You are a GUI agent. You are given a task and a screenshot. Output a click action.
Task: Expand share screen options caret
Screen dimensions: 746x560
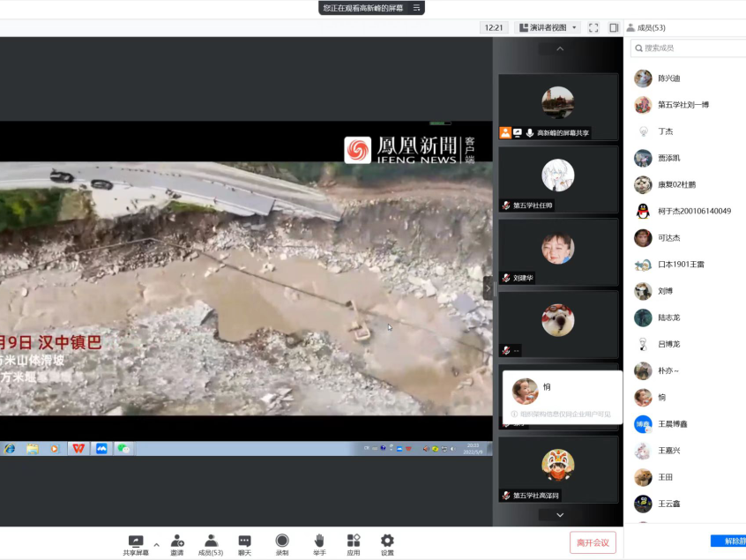point(157,545)
